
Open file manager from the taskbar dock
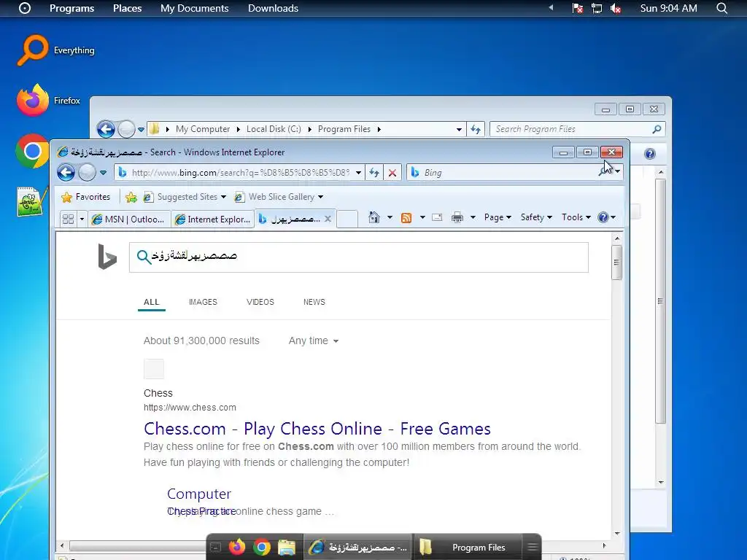tap(287, 547)
